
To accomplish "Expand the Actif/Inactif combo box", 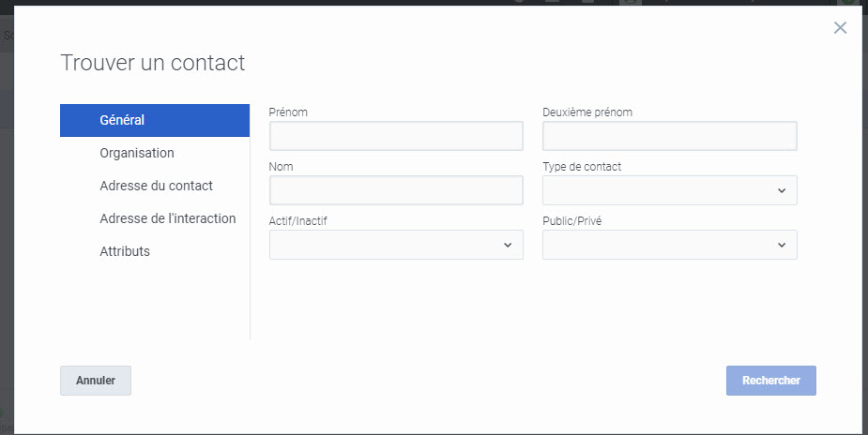I will tap(396, 245).
